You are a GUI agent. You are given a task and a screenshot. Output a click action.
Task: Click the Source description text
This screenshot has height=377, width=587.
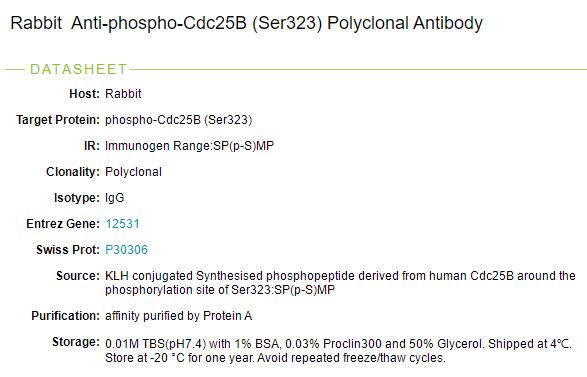coord(340,283)
